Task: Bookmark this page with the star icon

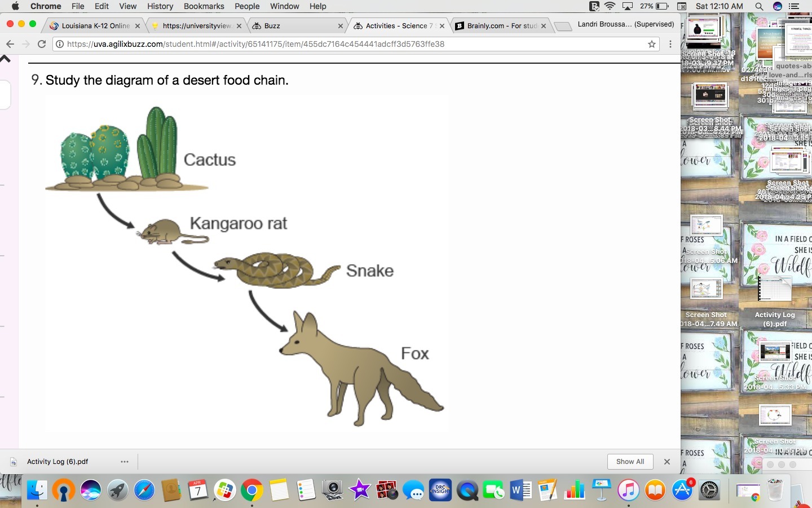Action: pyautogui.click(x=652, y=44)
